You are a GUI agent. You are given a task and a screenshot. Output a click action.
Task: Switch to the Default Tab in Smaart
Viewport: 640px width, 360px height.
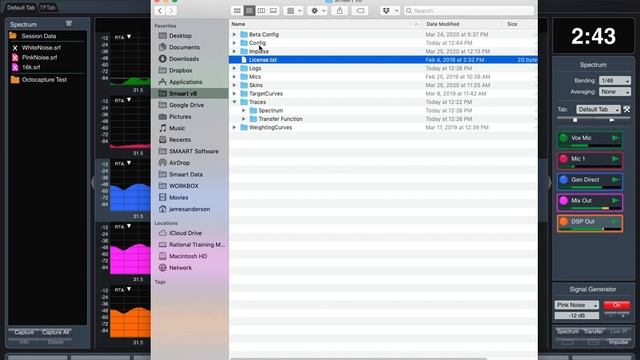21,7
